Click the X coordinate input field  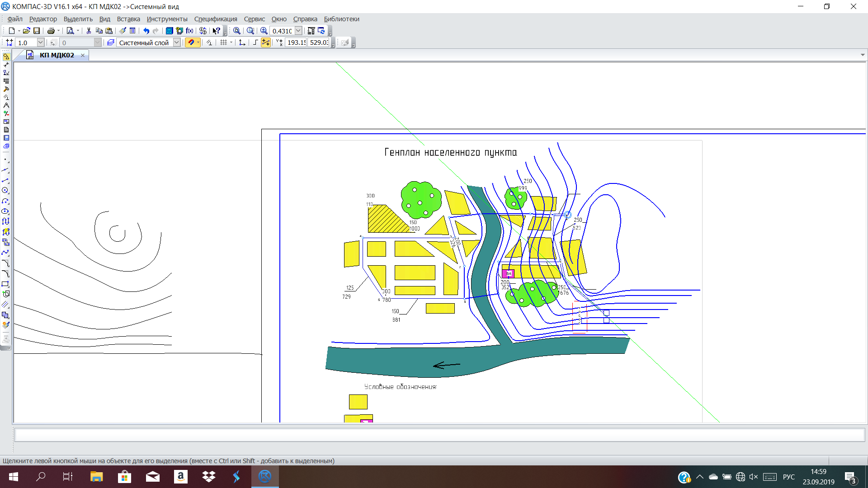[296, 42]
